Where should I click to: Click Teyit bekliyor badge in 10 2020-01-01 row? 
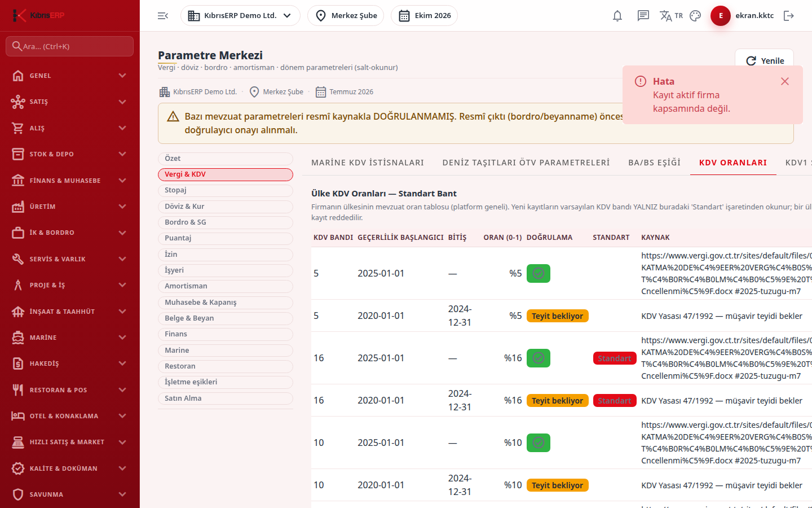[557, 485]
